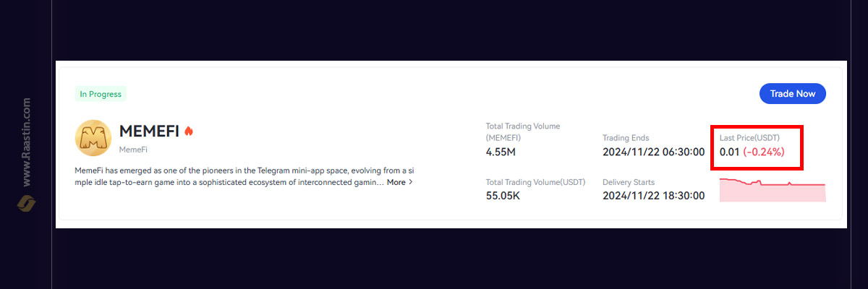868x289 pixels.
Task: Click the flame hot icon beside MEMEFI
Action: tap(189, 131)
